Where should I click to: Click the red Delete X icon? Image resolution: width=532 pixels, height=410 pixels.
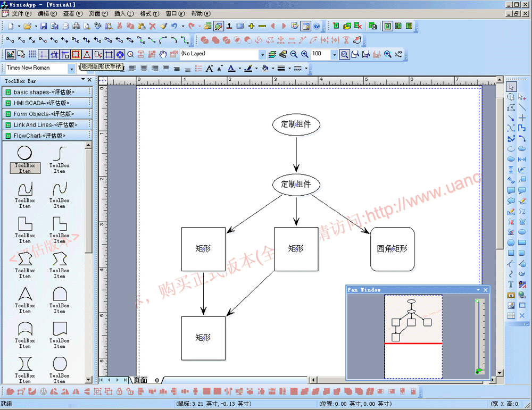click(152, 26)
